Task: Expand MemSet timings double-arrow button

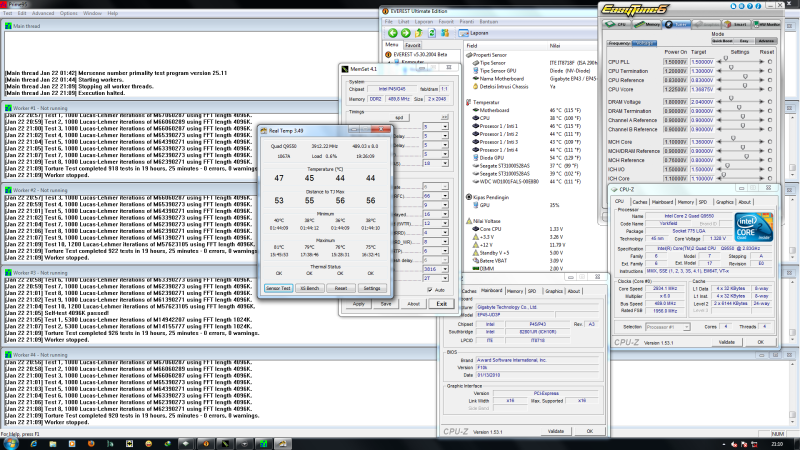Action: point(444,117)
